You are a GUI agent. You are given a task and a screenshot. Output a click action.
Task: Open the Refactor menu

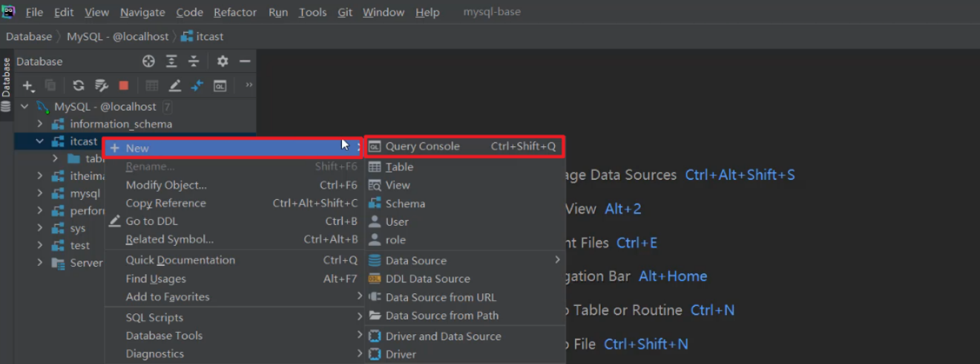(235, 13)
